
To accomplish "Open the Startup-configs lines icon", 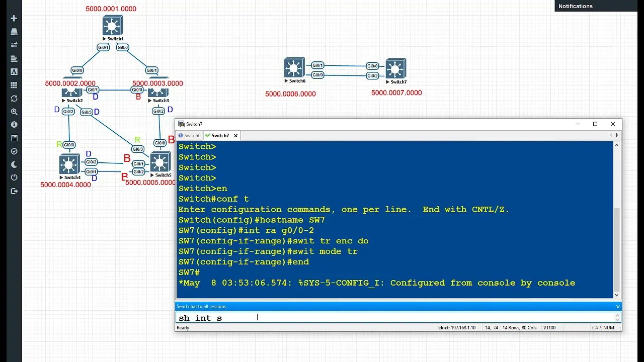I will 14,58.
